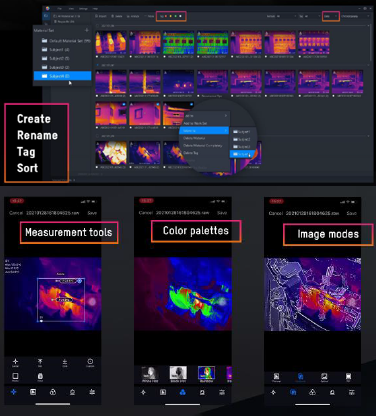The image size is (376, 416).
Task: Tick the first date group checkbox
Action: (97, 26)
